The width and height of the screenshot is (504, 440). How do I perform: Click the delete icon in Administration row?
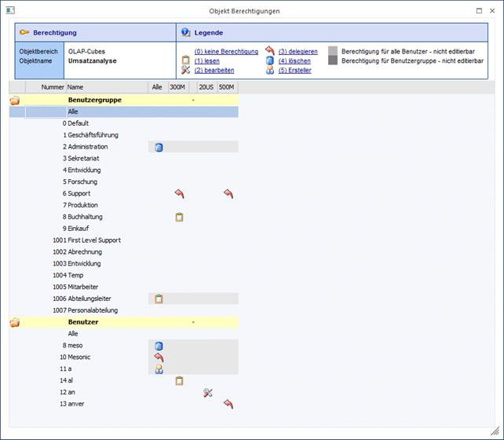pos(159,147)
